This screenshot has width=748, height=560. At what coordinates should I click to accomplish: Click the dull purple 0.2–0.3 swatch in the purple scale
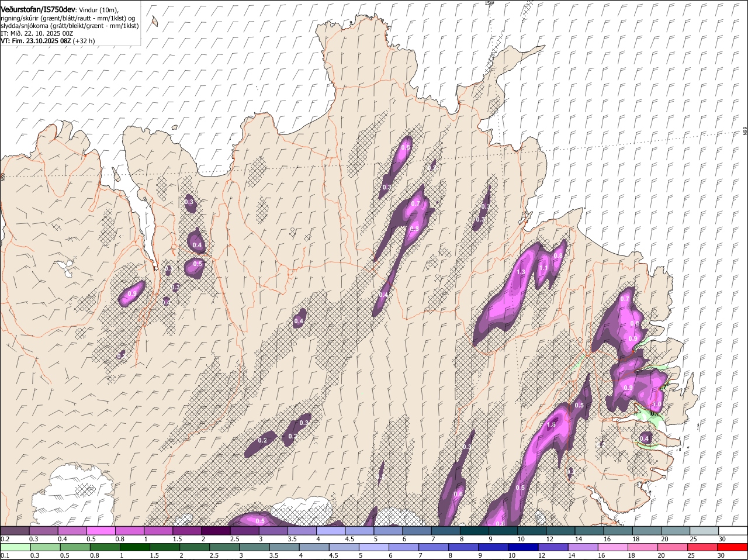click(x=15, y=531)
